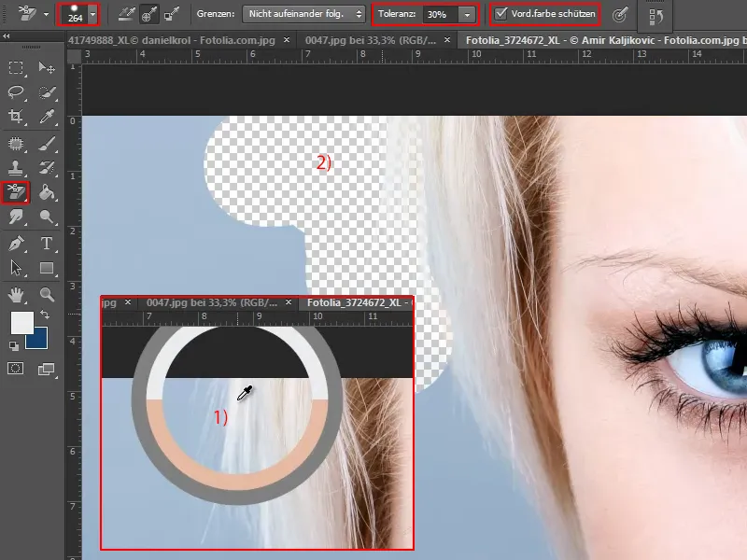747x560 pixels.
Task: Swap foreground and background colors
Action: [44, 315]
